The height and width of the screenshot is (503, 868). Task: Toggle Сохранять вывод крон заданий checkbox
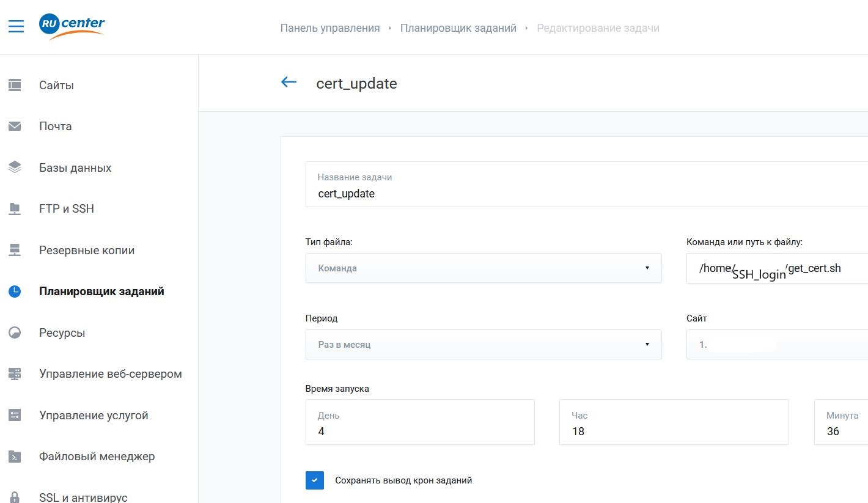[x=314, y=480]
